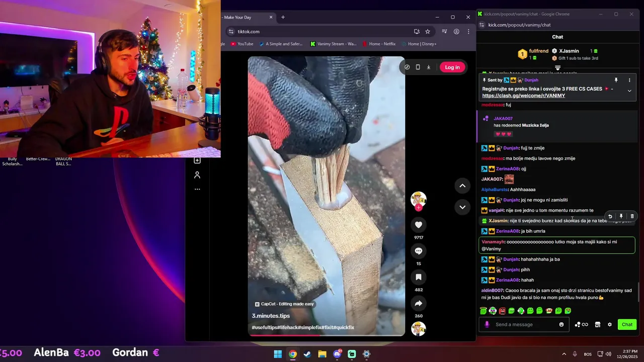Open the upload plus icon in TikTok sidebar
The width and height of the screenshot is (644, 362).
(x=197, y=160)
